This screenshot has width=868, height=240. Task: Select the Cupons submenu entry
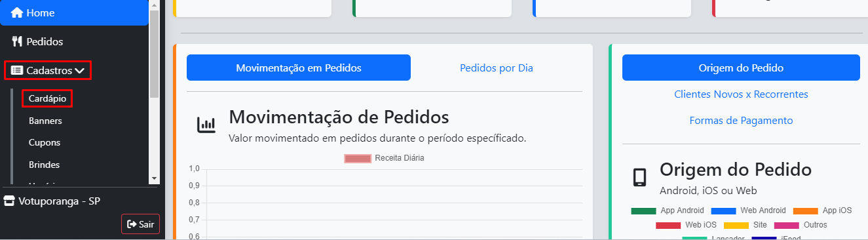45,142
